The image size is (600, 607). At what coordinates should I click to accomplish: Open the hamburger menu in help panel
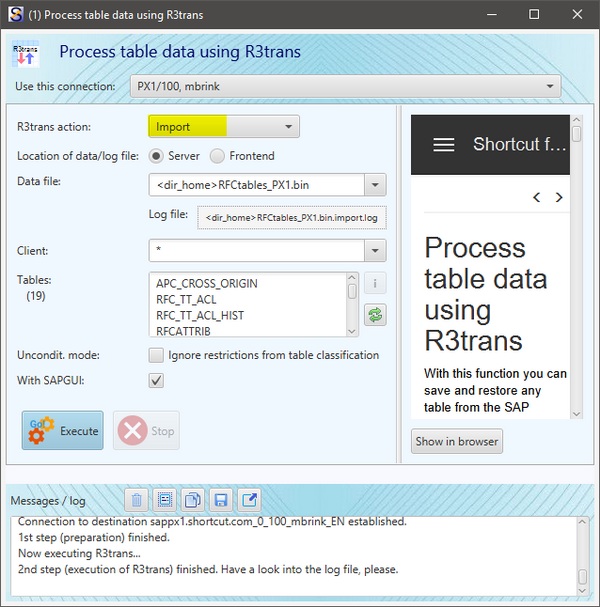pyautogui.click(x=443, y=145)
